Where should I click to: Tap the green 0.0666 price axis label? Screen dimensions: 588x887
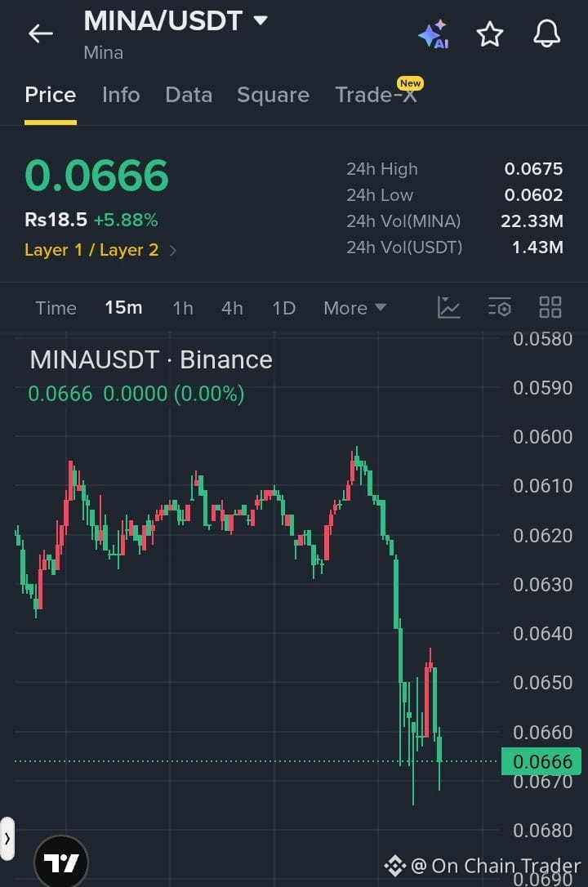pos(541,761)
